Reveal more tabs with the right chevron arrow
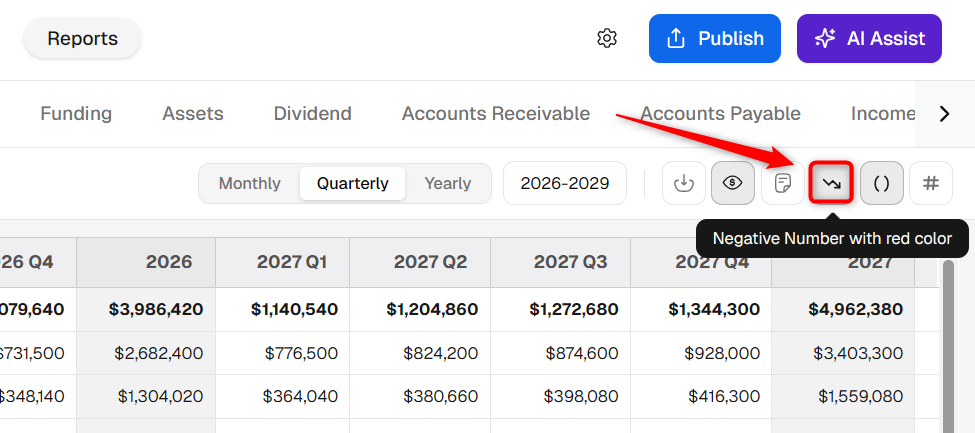The width and height of the screenshot is (975, 433). pyautogui.click(x=945, y=114)
